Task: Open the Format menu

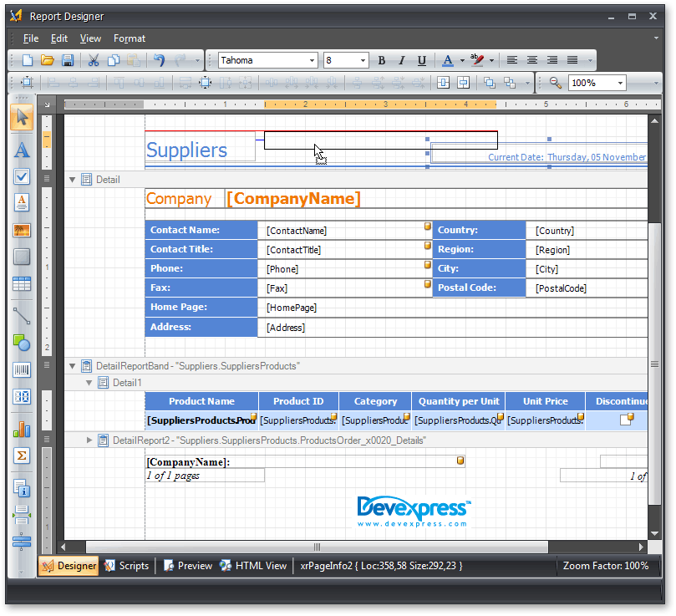Action: click(130, 38)
